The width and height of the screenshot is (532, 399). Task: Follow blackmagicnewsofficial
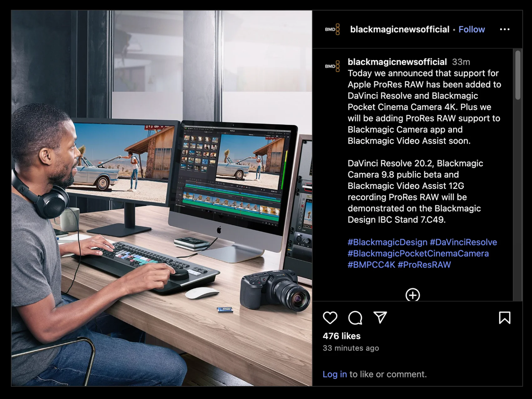click(471, 29)
